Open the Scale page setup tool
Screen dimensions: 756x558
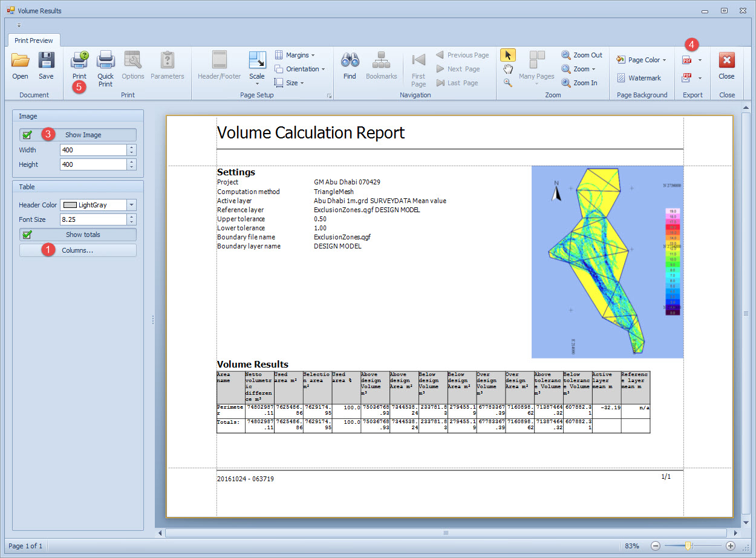click(257, 61)
